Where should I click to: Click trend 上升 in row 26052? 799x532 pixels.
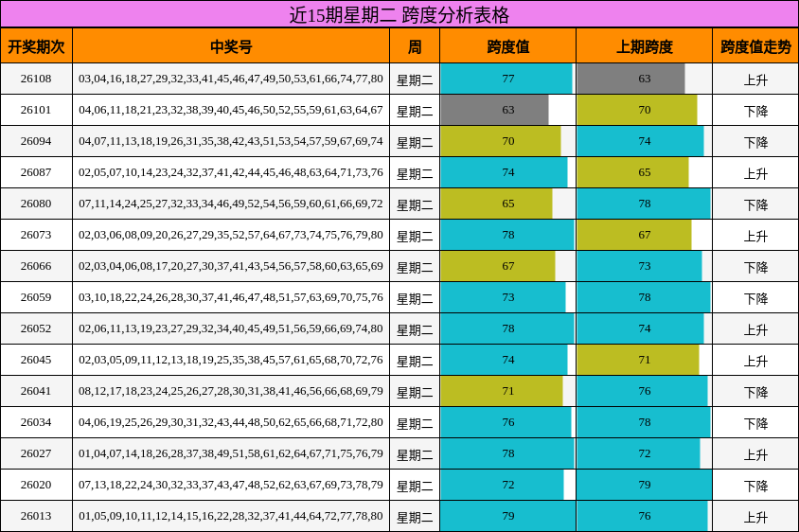(755, 330)
